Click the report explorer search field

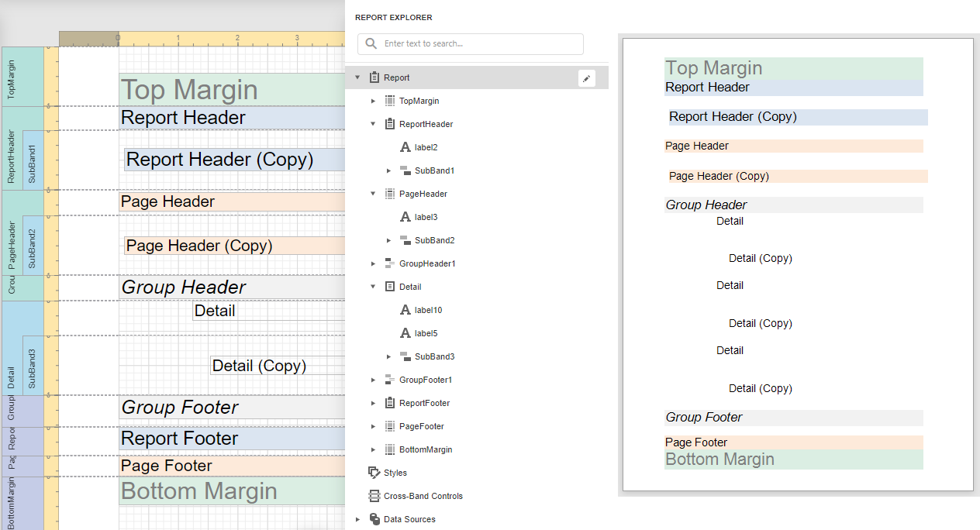pos(481,44)
